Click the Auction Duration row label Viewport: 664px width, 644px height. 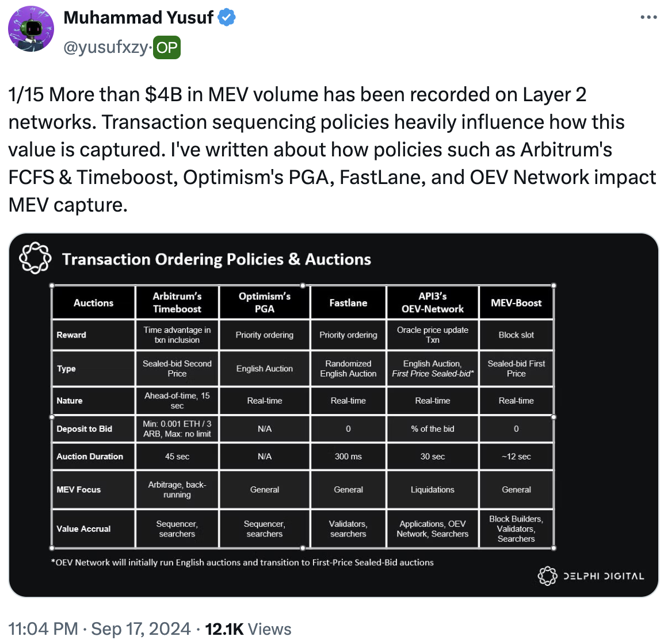90,457
